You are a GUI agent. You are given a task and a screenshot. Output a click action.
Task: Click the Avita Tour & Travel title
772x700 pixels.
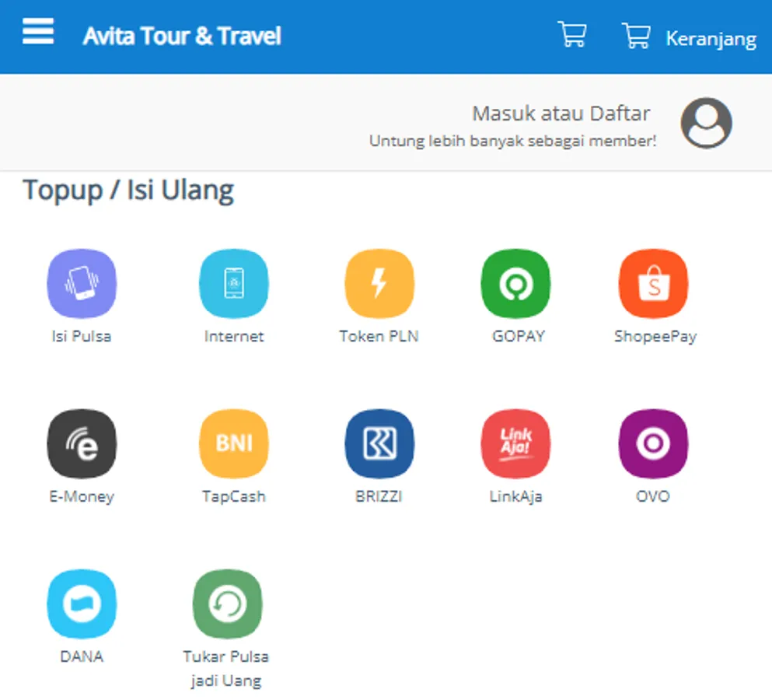pos(182,36)
